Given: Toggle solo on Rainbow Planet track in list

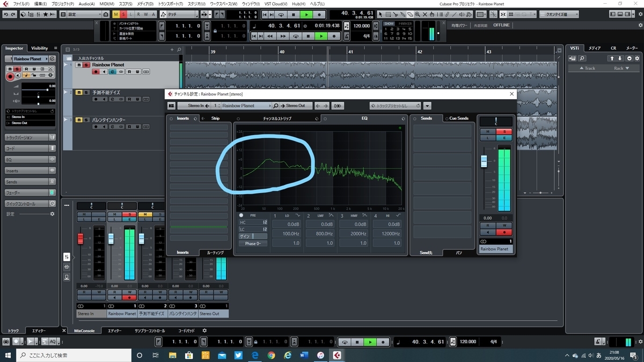Looking at the screenshot, I should click(x=86, y=65).
